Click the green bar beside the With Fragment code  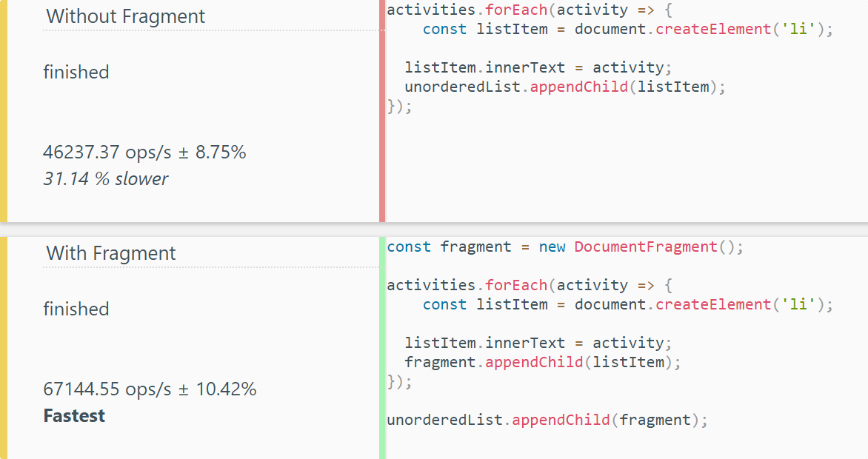[382, 348]
